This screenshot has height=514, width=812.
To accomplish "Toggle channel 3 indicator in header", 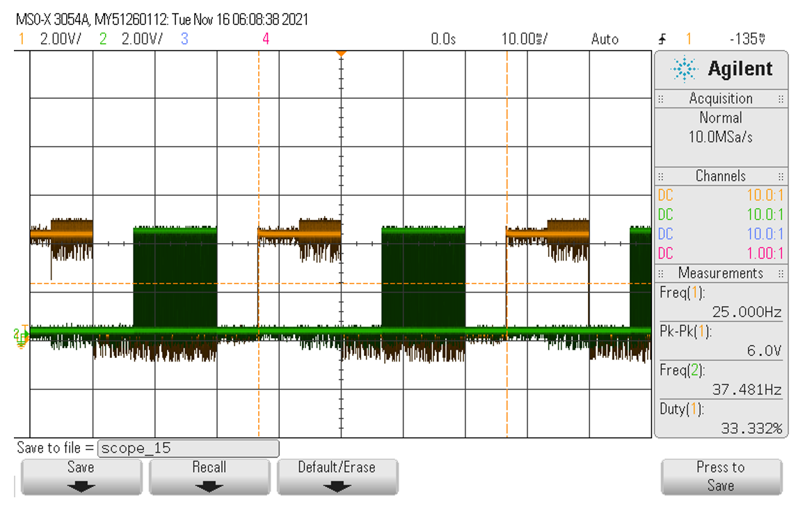I will click(184, 39).
